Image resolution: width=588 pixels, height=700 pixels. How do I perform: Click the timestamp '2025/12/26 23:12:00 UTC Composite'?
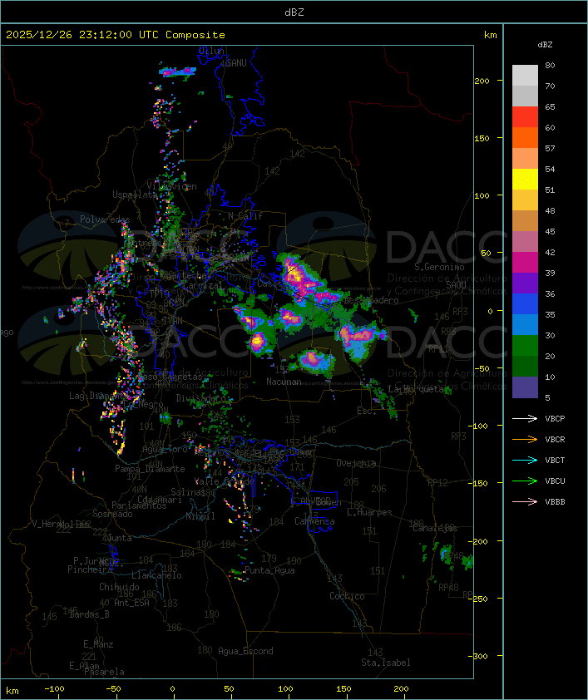[116, 34]
